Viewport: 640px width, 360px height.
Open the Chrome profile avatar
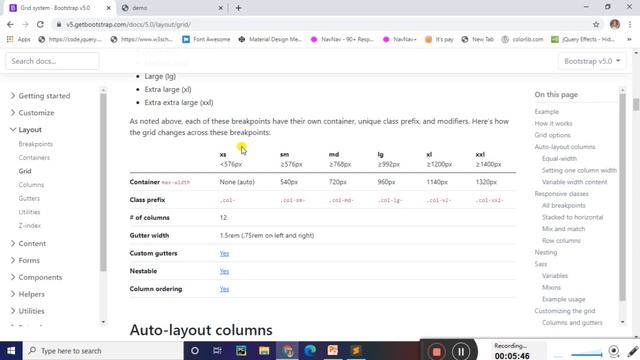coord(615,24)
